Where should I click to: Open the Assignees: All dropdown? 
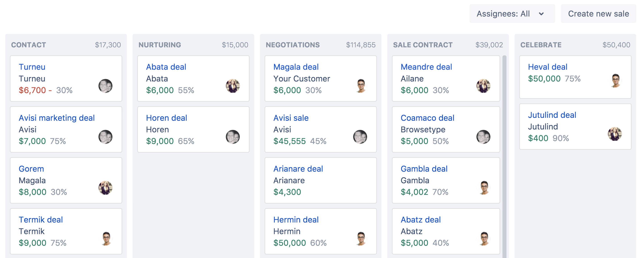click(503, 14)
